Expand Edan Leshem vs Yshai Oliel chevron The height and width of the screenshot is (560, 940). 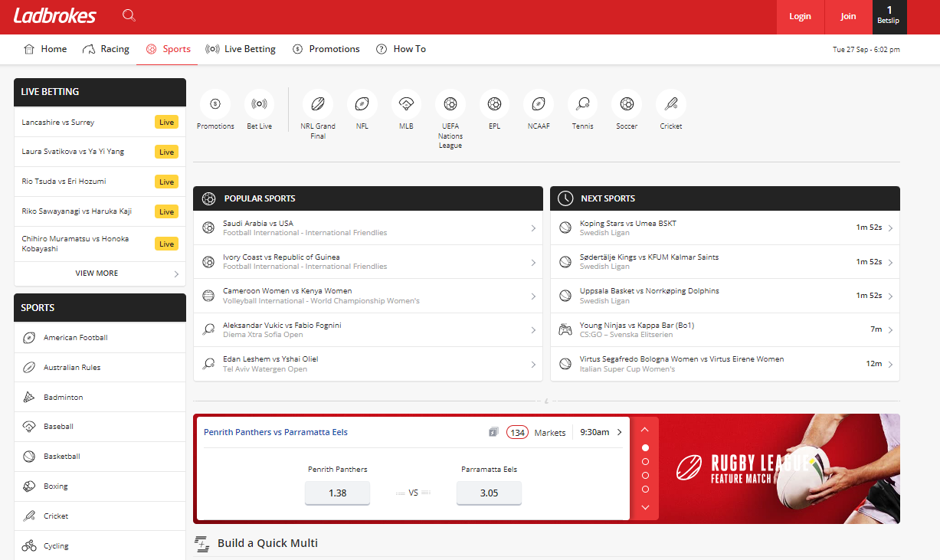click(x=533, y=364)
